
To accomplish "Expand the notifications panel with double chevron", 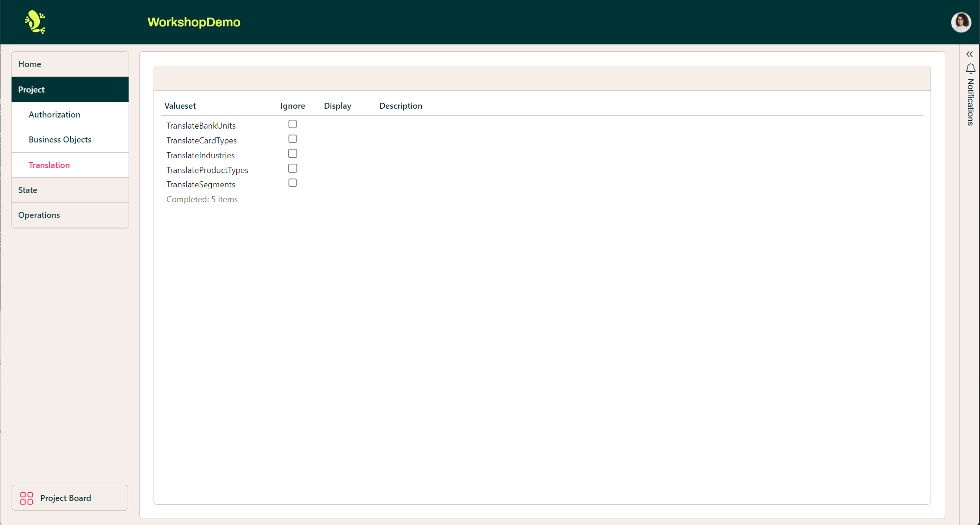I will pyautogui.click(x=970, y=54).
